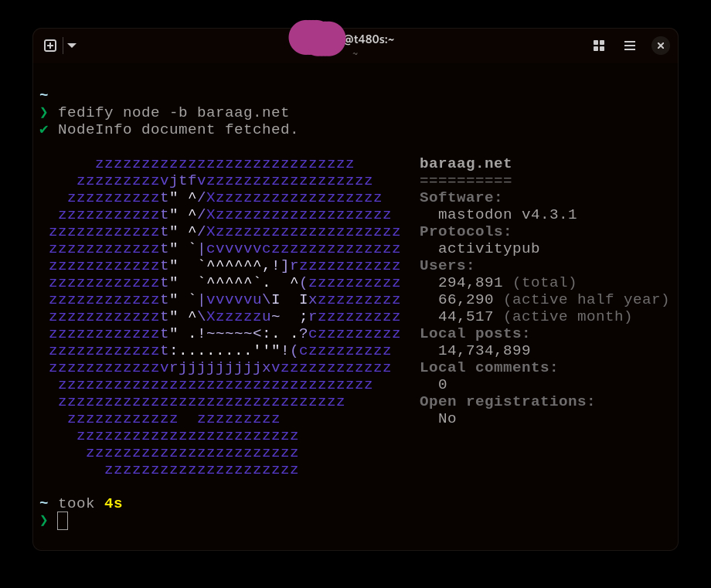The width and height of the screenshot is (711, 588).
Task: Click the '14,734,899' posts value
Action: coord(484,351)
